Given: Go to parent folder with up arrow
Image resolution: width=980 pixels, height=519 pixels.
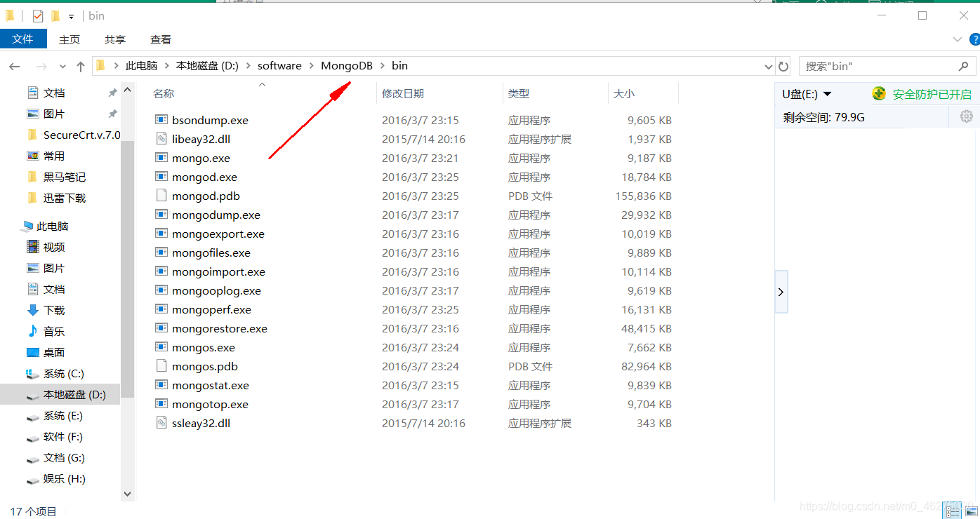Looking at the screenshot, I should pyautogui.click(x=81, y=67).
